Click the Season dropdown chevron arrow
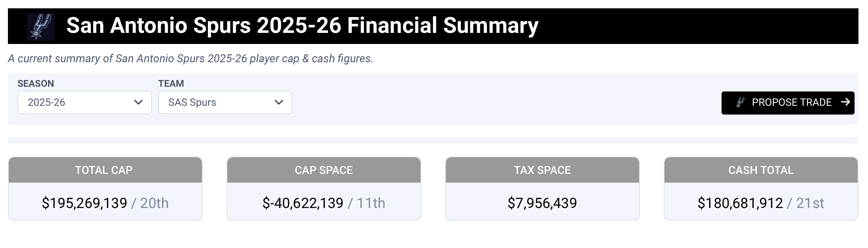Image resolution: width=868 pixels, height=248 pixels. click(138, 102)
